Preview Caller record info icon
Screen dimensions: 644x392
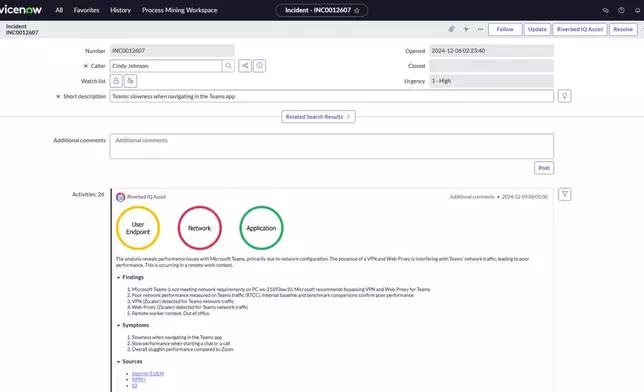[260, 66]
